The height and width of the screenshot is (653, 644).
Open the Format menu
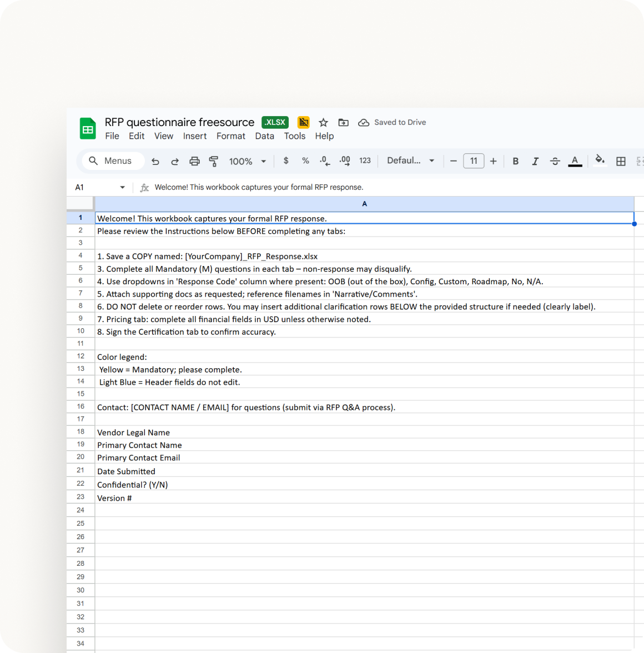point(230,136)
